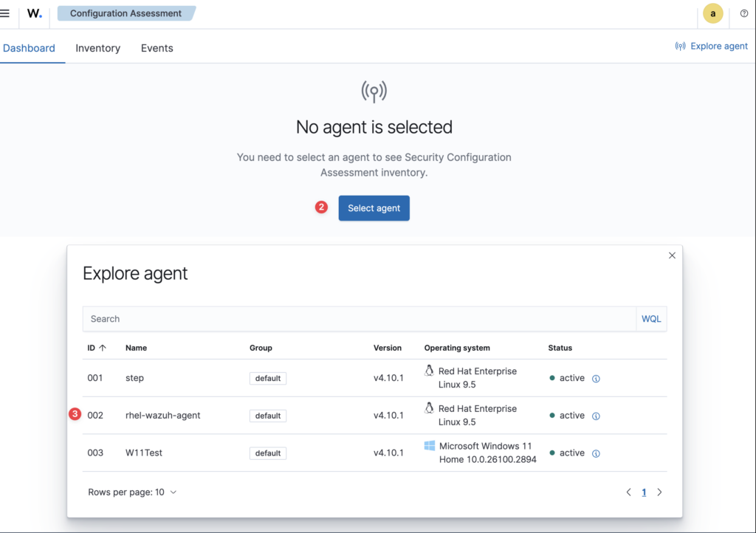Click the Windows logo icon for W11Test

(x=430, y=446)
